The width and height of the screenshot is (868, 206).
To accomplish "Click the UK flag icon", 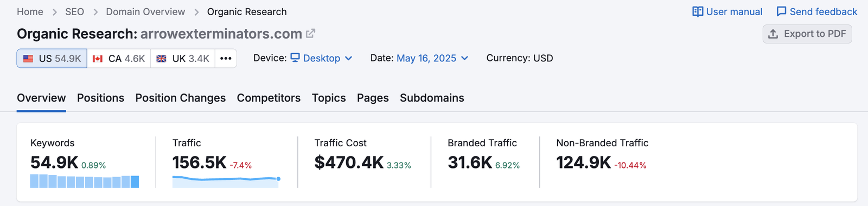I will tap(162, 59).
